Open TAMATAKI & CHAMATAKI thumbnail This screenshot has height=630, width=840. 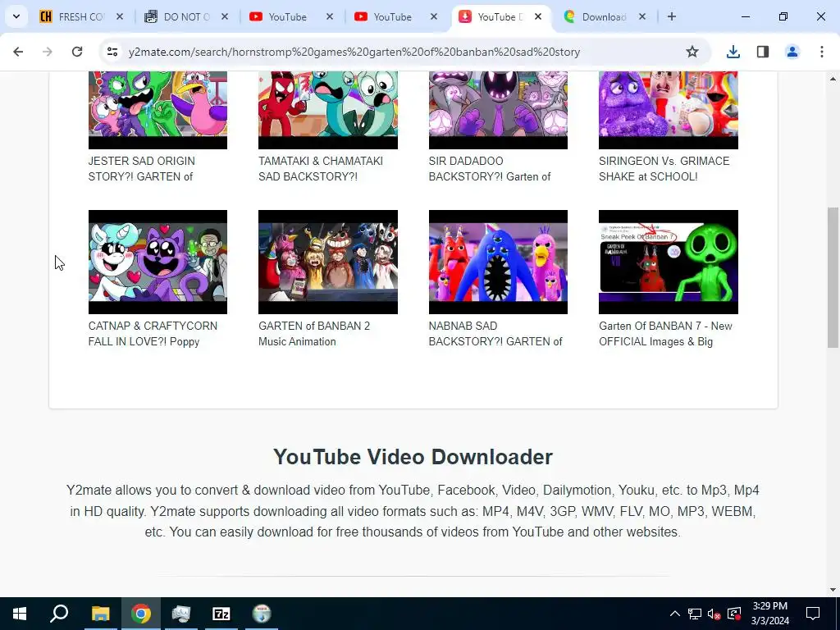point(328,110)
